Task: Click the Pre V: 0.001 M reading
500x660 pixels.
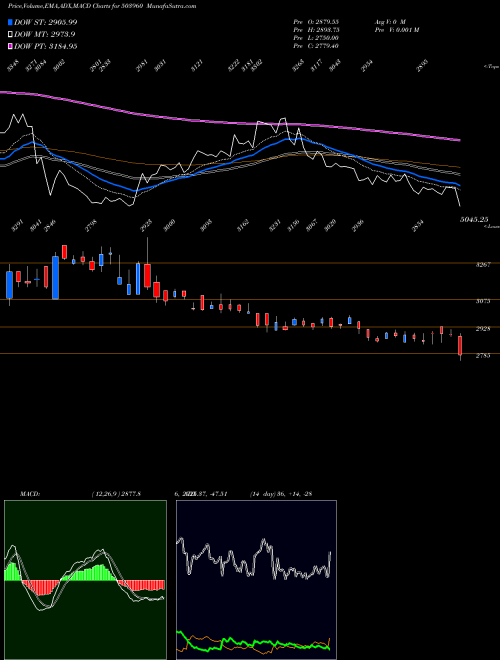Action: [x=396, y=30]
